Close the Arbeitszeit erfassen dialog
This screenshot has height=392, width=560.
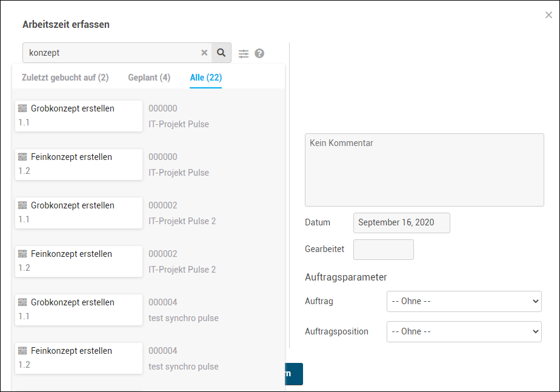click(x=548, y=15)
